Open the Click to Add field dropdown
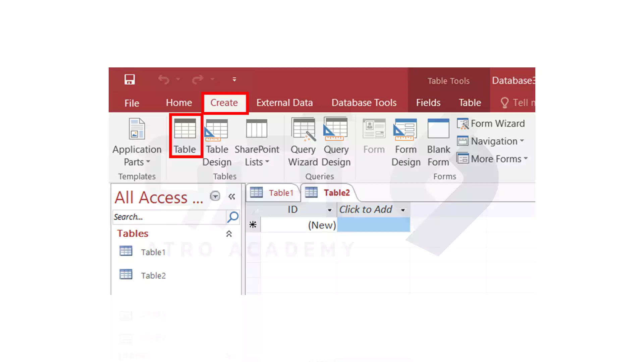The width and height of the screenshot is (644, 362). (403, 210)
